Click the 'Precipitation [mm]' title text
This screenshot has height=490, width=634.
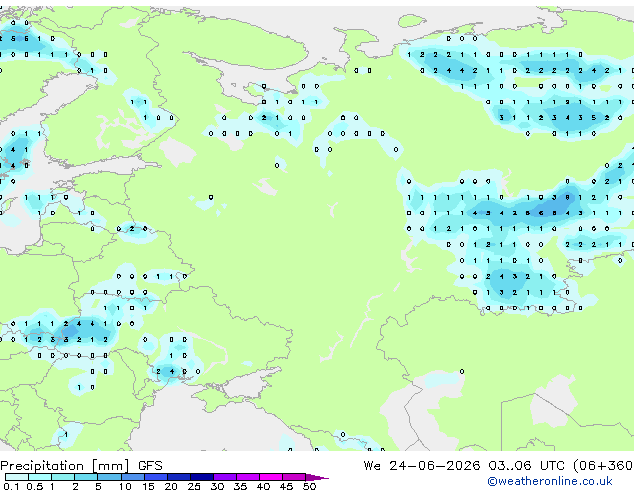pyautogui.click(x=65, y=466)
